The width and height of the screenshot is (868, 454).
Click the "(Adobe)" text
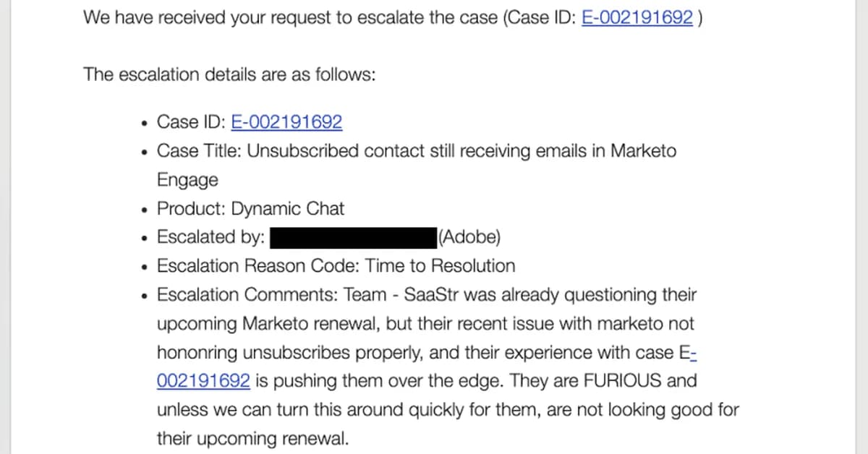469,237
